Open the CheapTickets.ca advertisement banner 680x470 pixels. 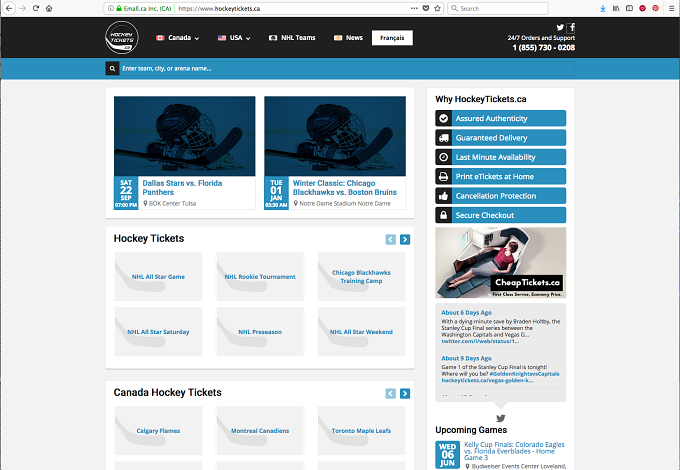click(x=500, y=263)
